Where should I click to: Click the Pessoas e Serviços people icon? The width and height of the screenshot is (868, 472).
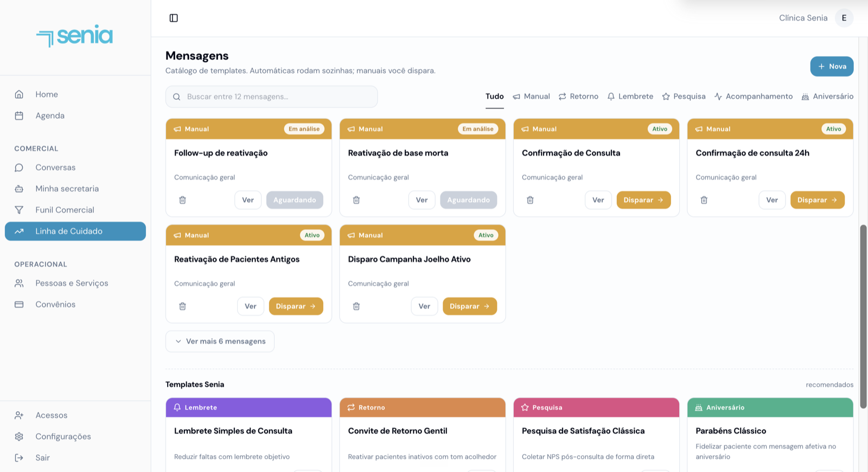point(19,283)
